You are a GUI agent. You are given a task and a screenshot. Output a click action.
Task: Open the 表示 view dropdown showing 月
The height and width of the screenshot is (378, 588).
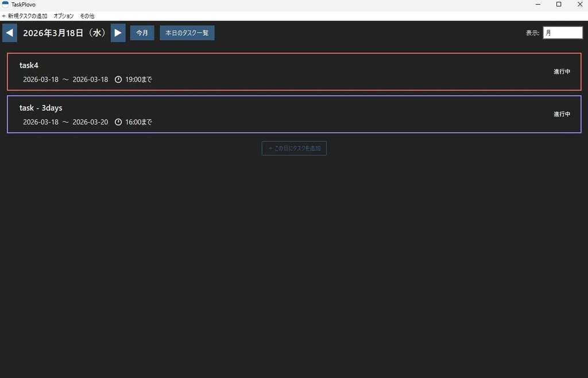point(563,33)
